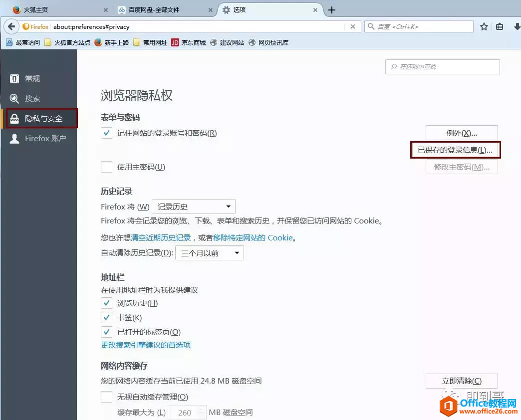
Task: Click the 例外 button
Action: point(462,133)
